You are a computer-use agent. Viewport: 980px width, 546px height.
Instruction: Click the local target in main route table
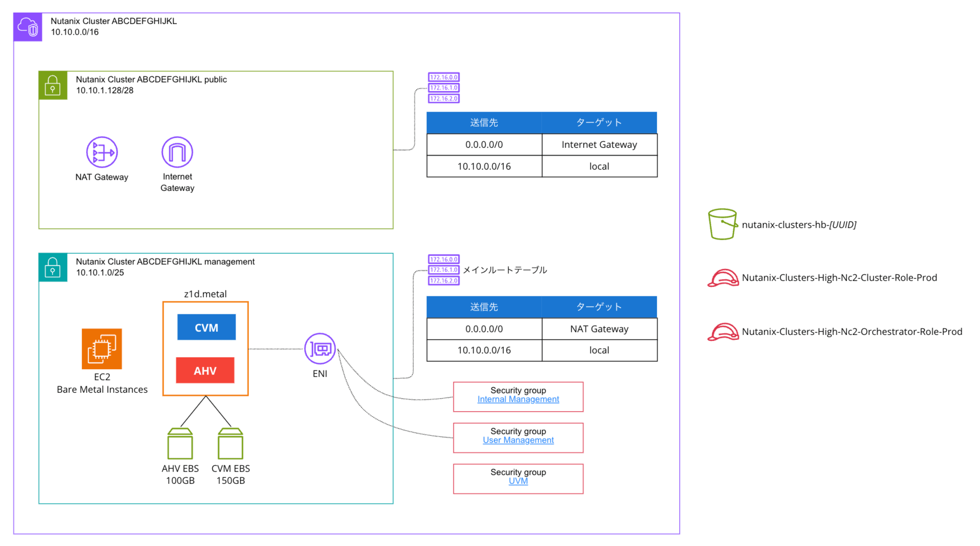(x=599, y=351)
